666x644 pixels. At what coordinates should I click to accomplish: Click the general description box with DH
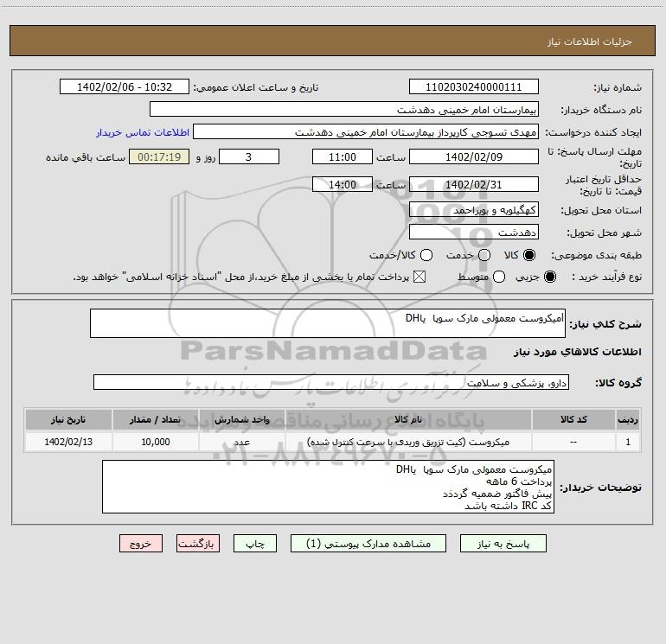328,323
